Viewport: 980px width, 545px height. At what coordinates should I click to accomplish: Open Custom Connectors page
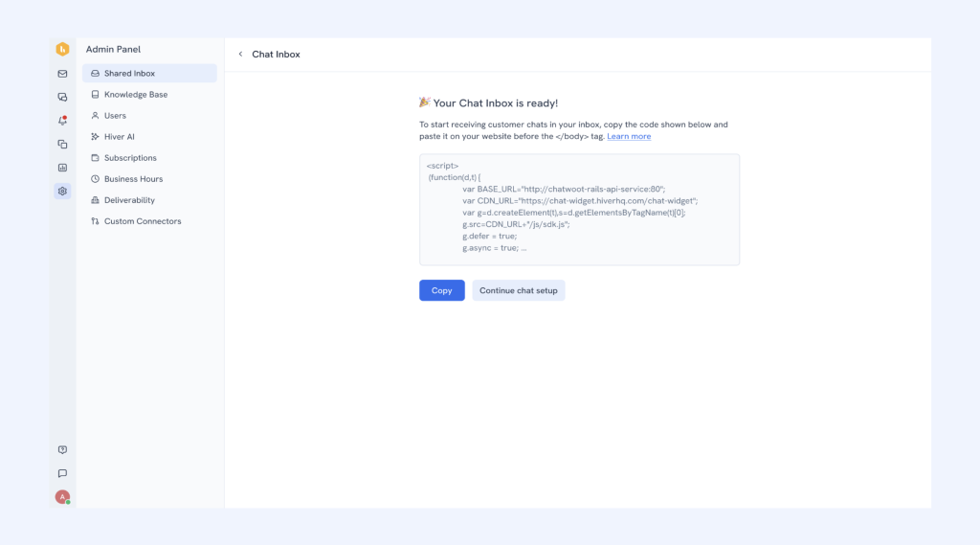pyautogui.click(x=142, y=221)
